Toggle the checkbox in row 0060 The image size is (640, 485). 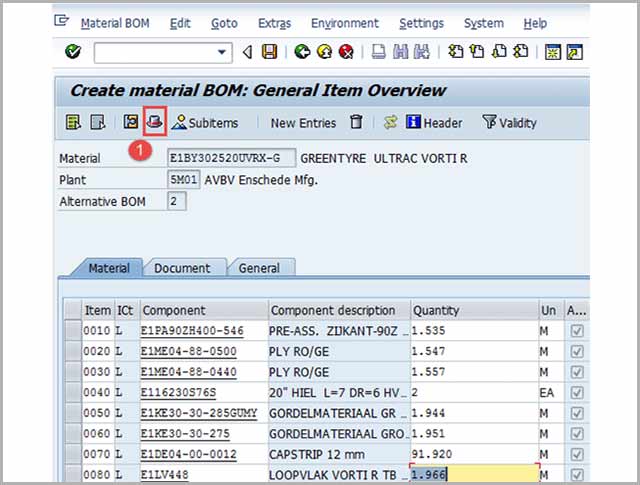pyautogui.click(x=577, y=434)
